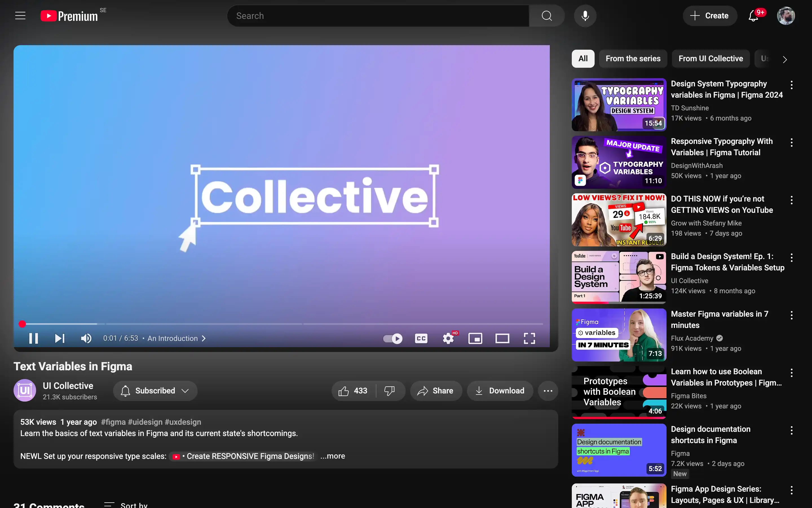
Task: Open UI Collective channel avatar
Action: (25, 390)
